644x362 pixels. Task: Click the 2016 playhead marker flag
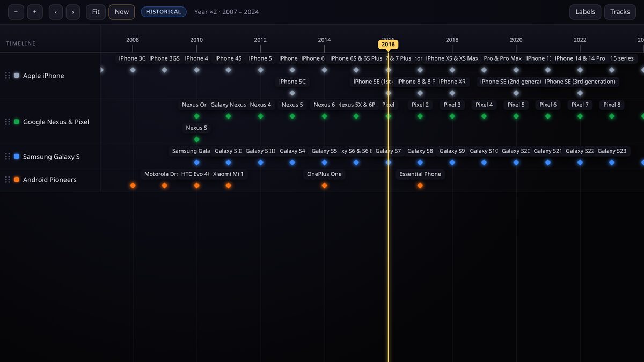tap(388, 45)
